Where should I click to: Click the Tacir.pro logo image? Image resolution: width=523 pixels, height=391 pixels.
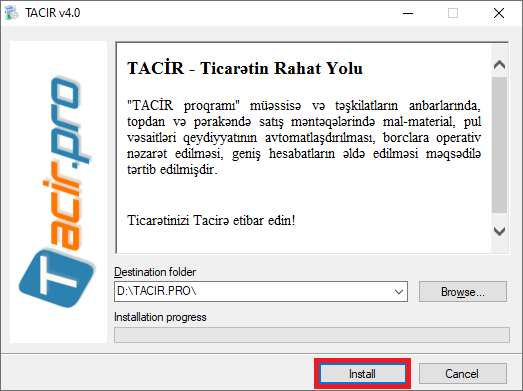tap(58, 192)
